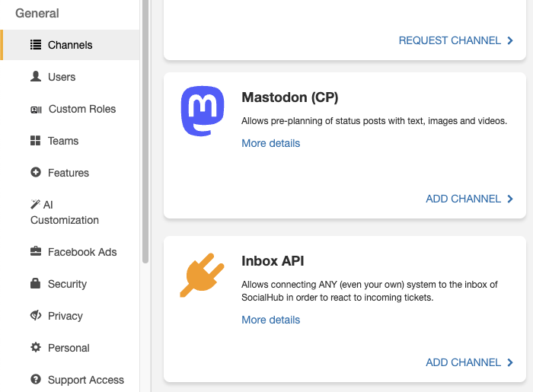
Task: Click Request Channel link
Action: point(456,40)
